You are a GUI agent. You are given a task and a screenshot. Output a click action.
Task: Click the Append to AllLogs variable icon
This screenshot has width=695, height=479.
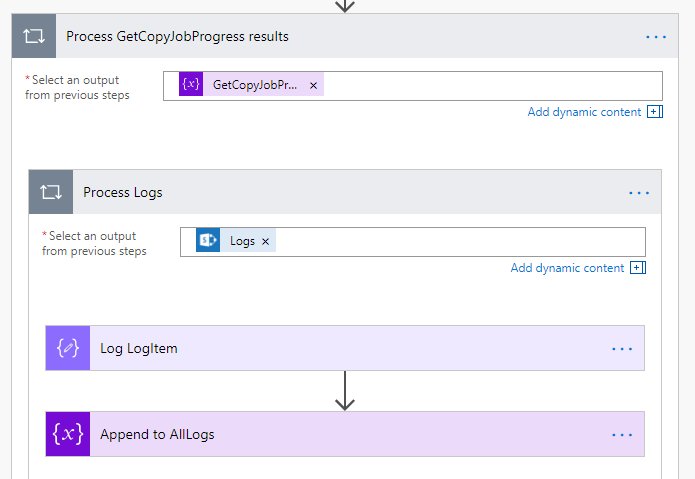67,434
